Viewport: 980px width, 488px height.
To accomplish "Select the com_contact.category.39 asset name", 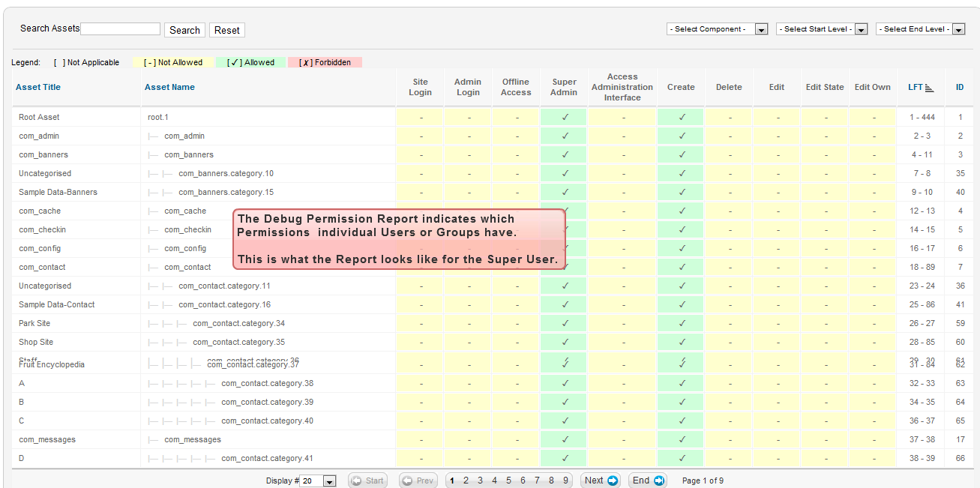I will pyautogui.click(x=268, y=402).
